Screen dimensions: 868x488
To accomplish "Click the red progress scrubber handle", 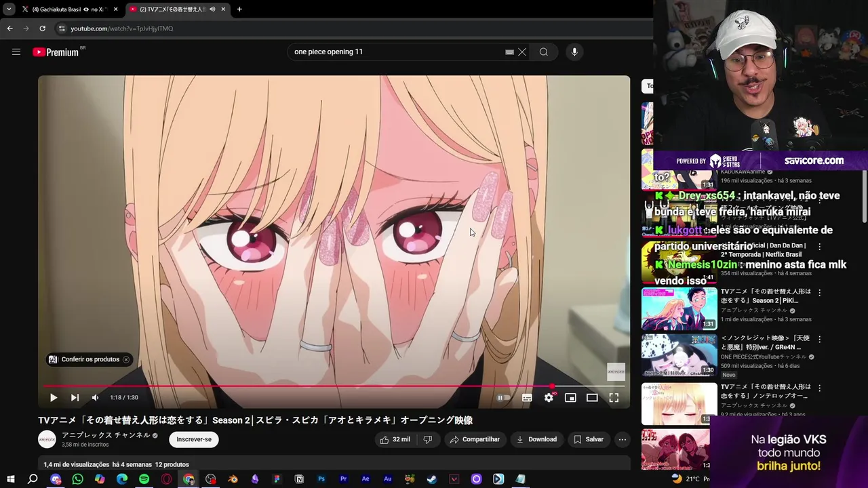I will click(552, 386).
